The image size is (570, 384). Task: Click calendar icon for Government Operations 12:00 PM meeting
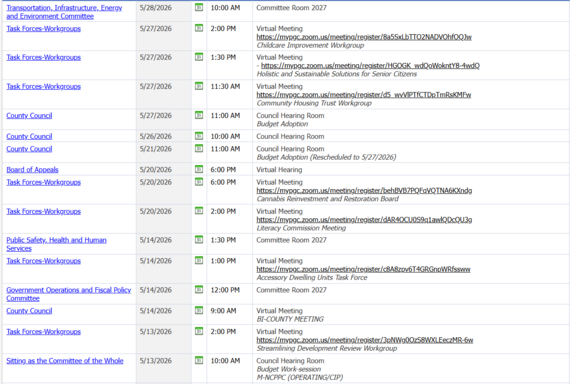(199, 289)
